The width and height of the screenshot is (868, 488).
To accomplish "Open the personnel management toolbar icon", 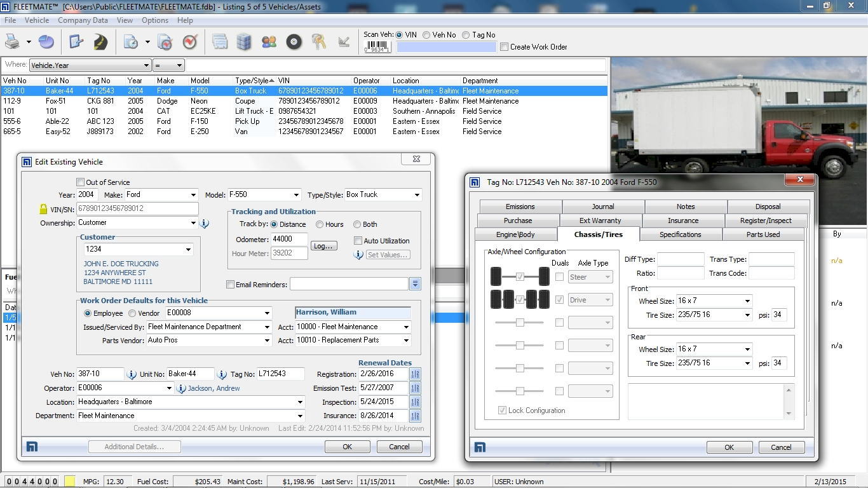I will pyautogui.click(x=269, y=42).
